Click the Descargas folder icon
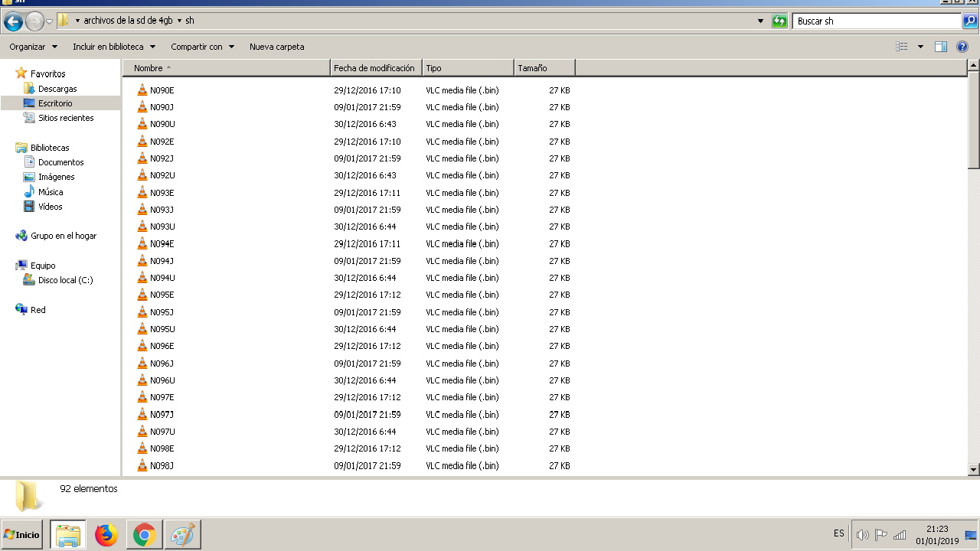 [29, 89]
